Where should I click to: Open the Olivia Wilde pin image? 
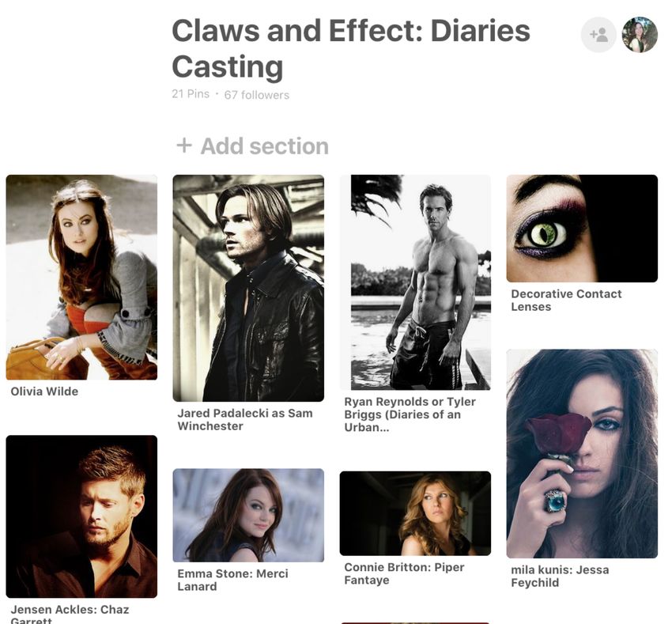coord(81,277)
